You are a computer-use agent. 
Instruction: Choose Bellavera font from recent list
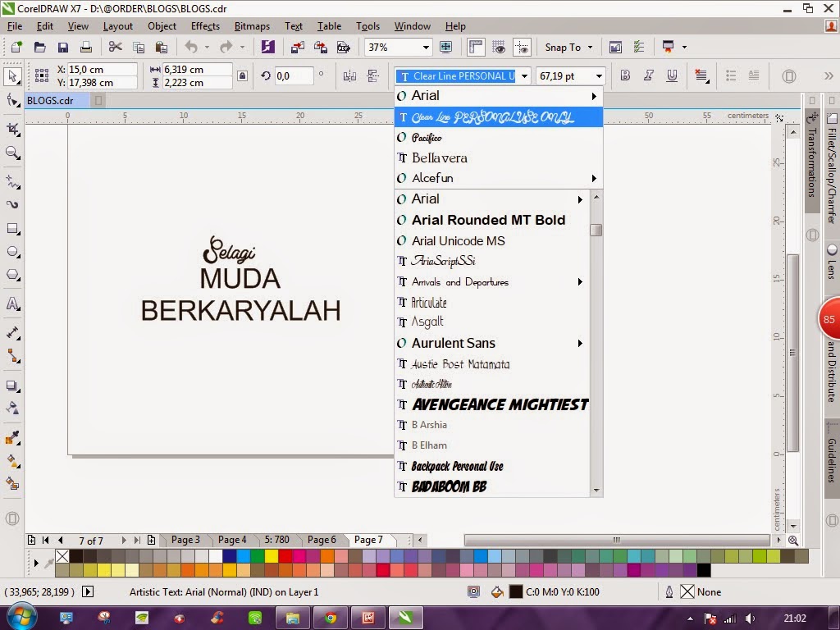click(x=499, y=158)
